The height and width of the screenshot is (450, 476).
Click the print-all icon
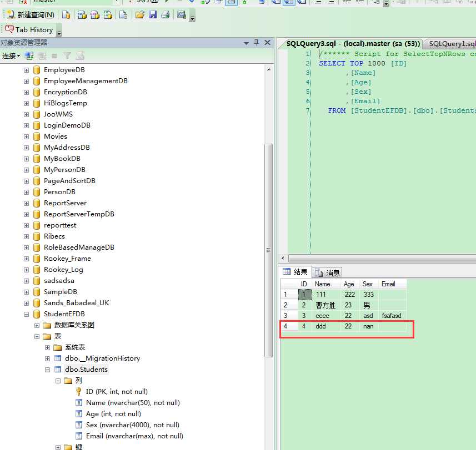166,14
